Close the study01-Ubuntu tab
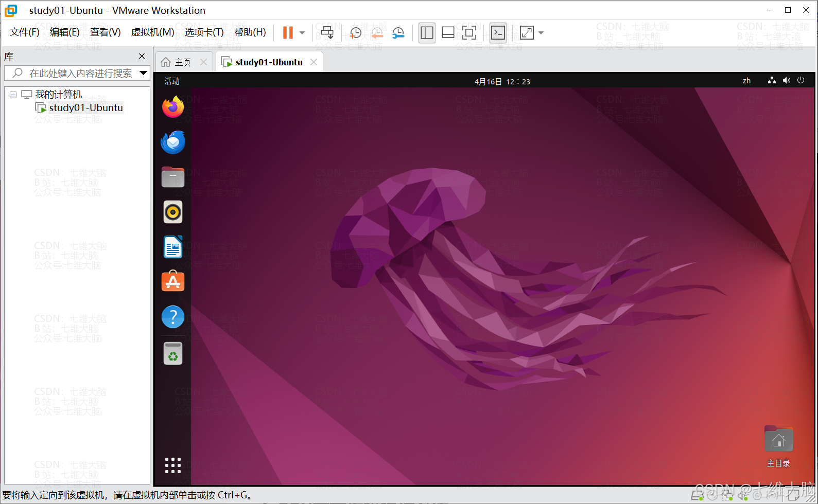 click(x=314, y=62)
